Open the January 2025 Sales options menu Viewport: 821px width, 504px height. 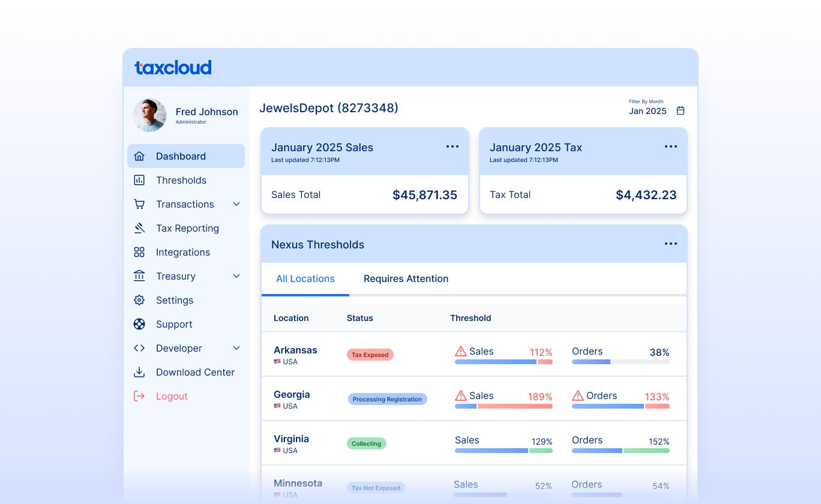[453, 147]
